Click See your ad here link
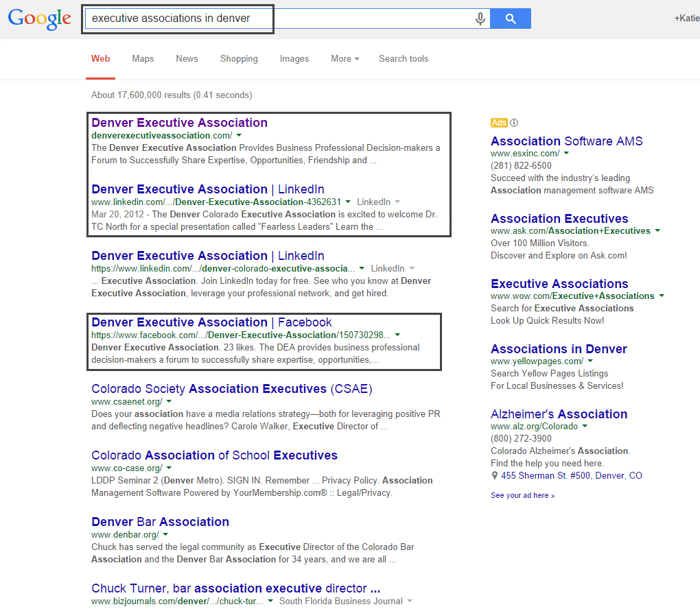The image size is (700, 609). click(522, 495)
